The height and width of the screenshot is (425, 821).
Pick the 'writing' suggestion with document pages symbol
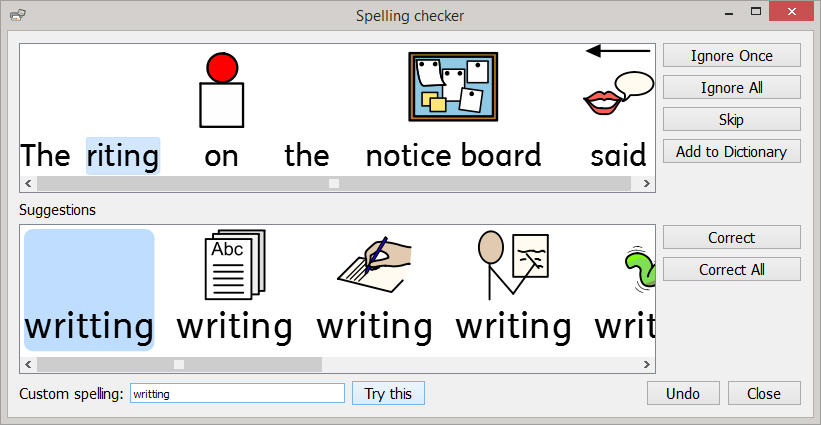click(235, 288)
